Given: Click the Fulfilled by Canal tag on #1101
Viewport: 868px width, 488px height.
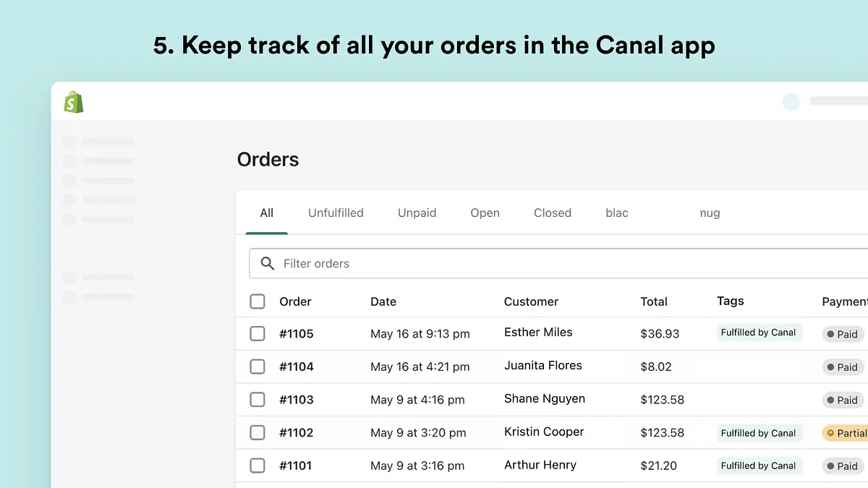Looking at the screenshot, I should [758, 466].
